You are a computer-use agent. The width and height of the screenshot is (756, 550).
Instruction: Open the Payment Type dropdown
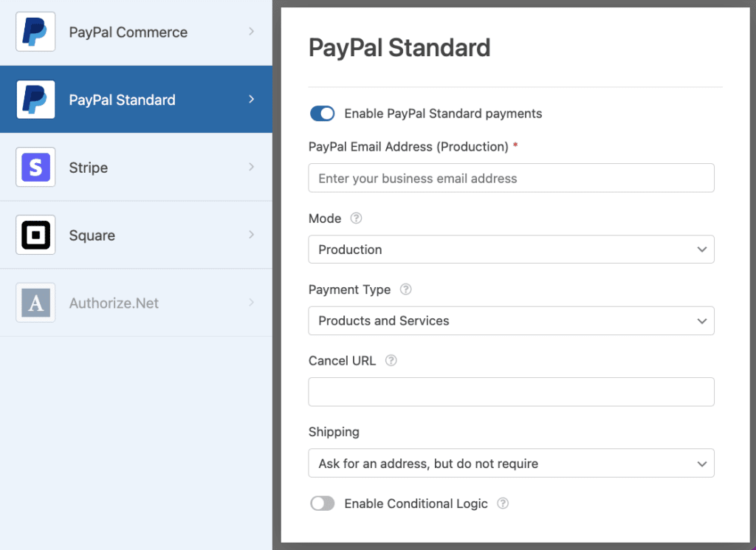[x=511, y=320]
